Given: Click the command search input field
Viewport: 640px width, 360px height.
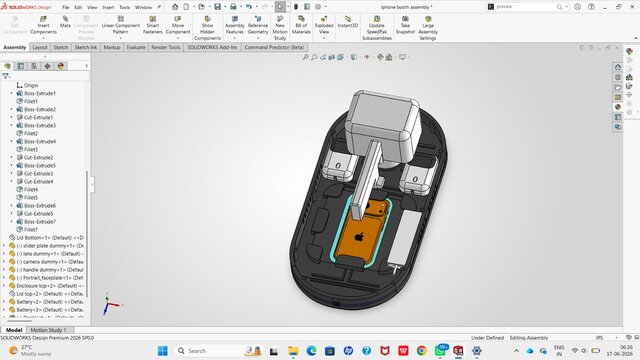Looking at the screenshot, I should tap(525, 7).
